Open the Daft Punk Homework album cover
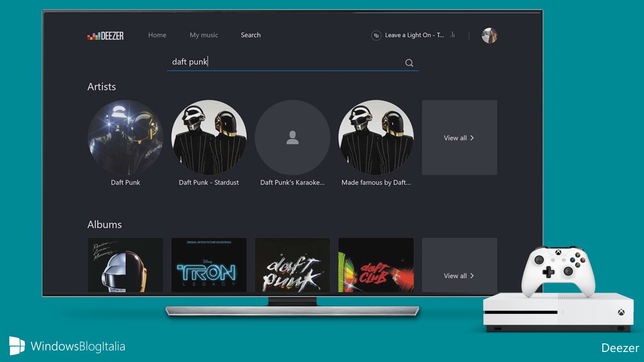 tap(292, 265)
